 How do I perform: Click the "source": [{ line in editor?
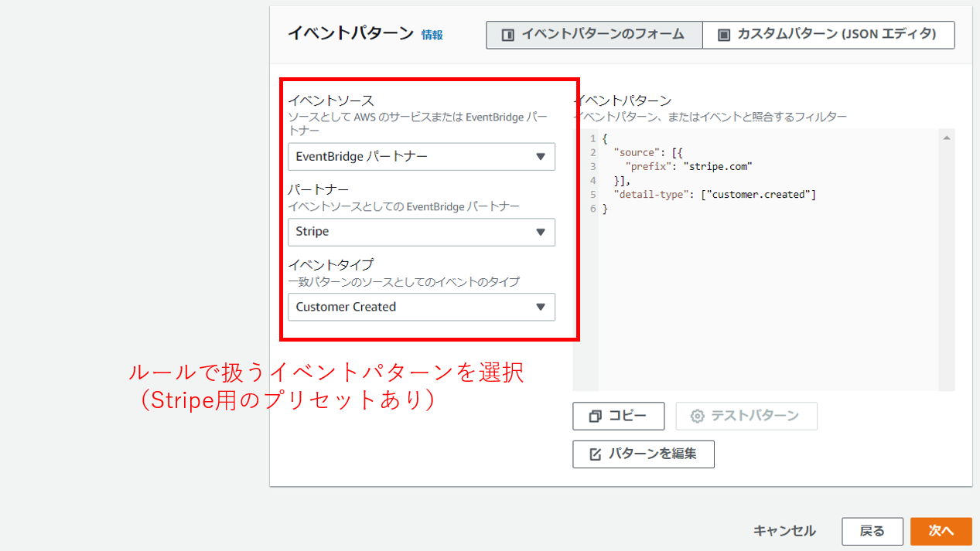point(647,152)
